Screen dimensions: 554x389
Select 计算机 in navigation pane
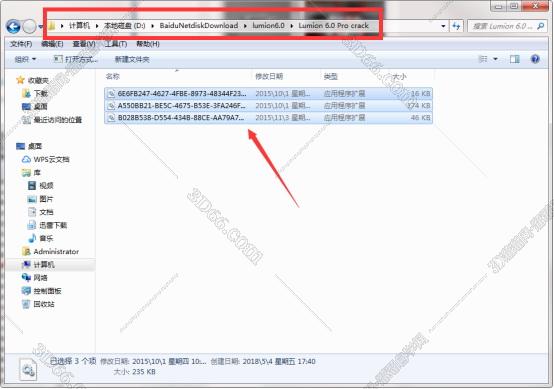pos(44,265)
